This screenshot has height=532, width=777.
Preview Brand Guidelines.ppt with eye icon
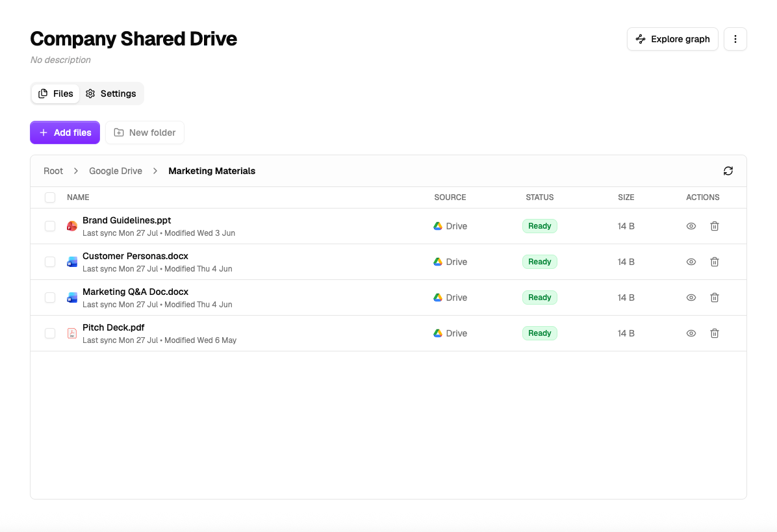[691, 226]
